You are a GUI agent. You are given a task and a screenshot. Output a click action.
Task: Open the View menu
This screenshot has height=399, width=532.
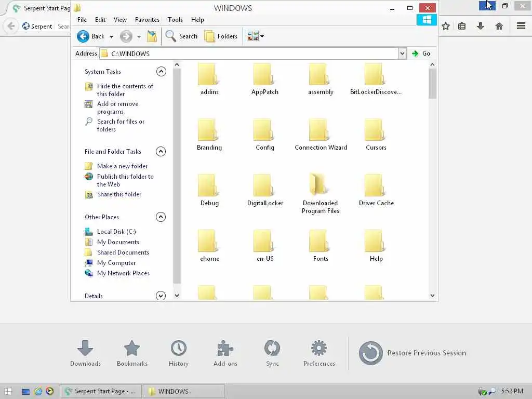pos(120,20)
